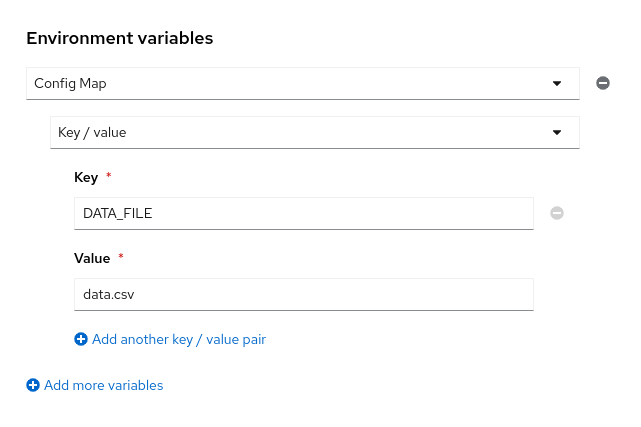This screenshot has width=641, height=427.
Task: Click the DATA_FILE text in Key field
Action: tap(117, 213)
